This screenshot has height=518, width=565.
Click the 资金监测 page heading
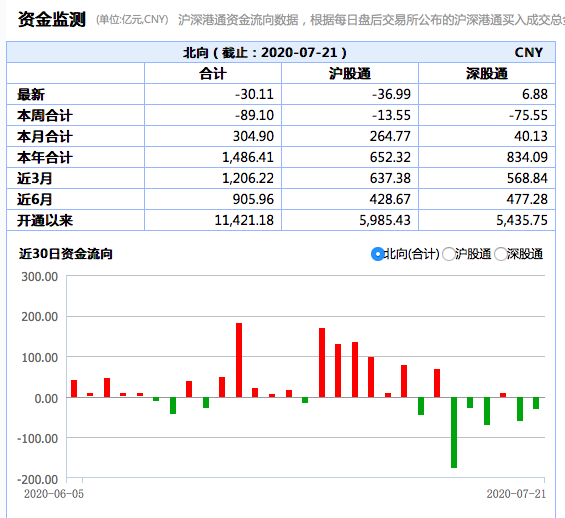tap(52, 19)
